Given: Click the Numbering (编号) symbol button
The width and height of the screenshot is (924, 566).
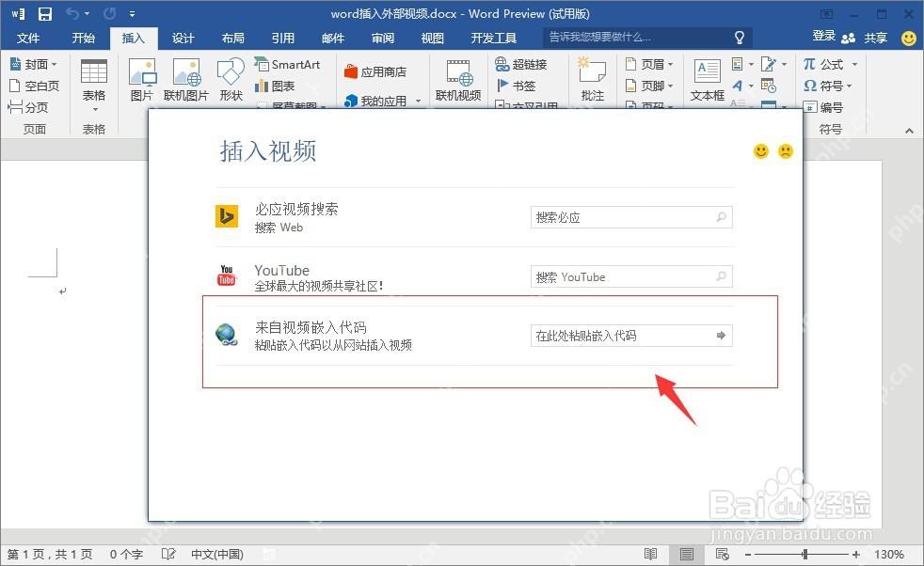Looking at the screenshot, I should [x=824, y=107].
